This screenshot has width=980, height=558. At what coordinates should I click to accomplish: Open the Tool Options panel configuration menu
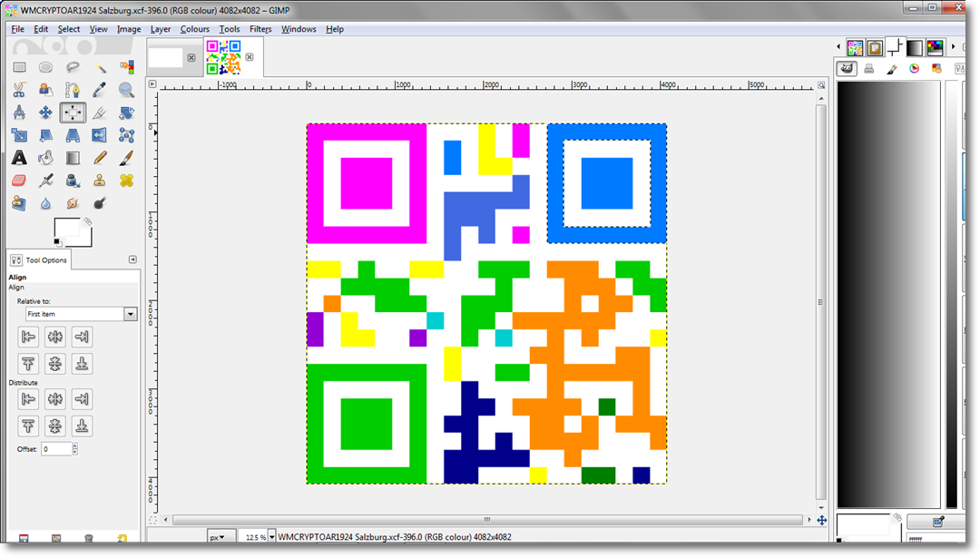coord(132,259)
